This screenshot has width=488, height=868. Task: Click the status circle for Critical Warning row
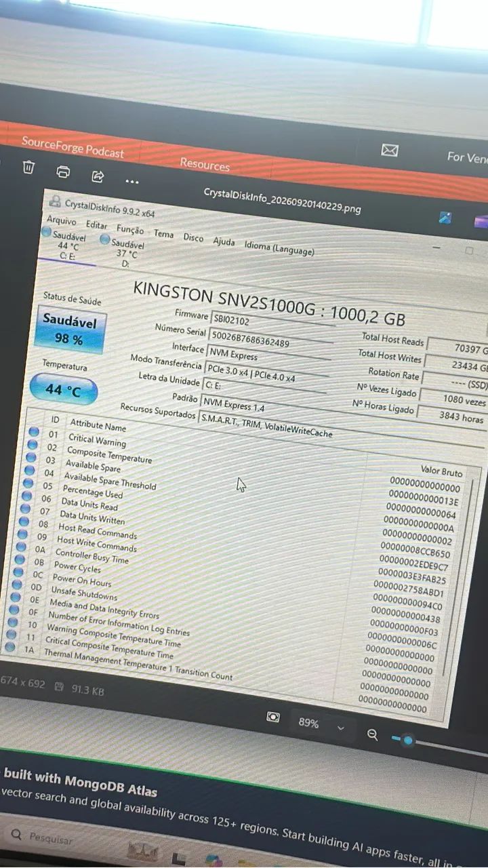coord(33,431)
